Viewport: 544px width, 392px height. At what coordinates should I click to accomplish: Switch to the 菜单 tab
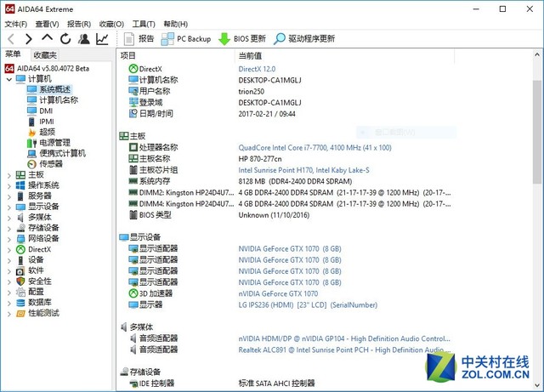[14, 54]
